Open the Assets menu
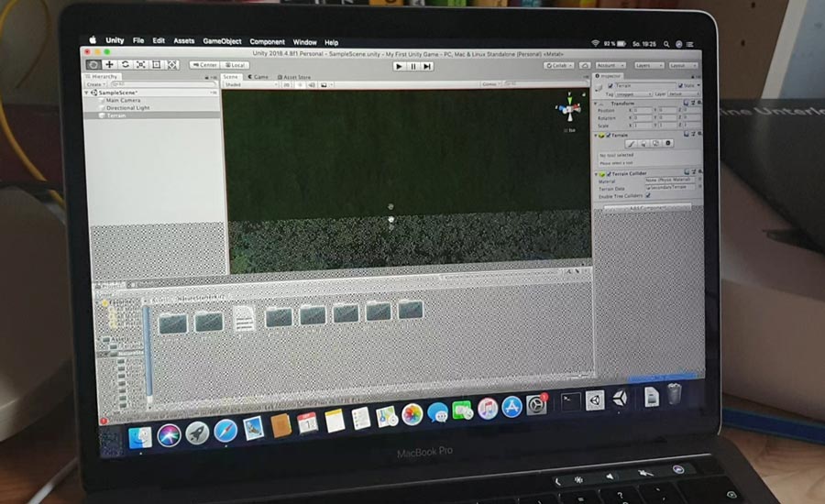Viewport: 825px width, 504px height. (184, 40)
